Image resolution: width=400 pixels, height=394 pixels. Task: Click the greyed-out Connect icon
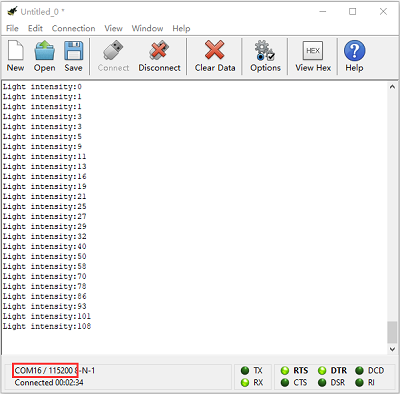[113, 50]
